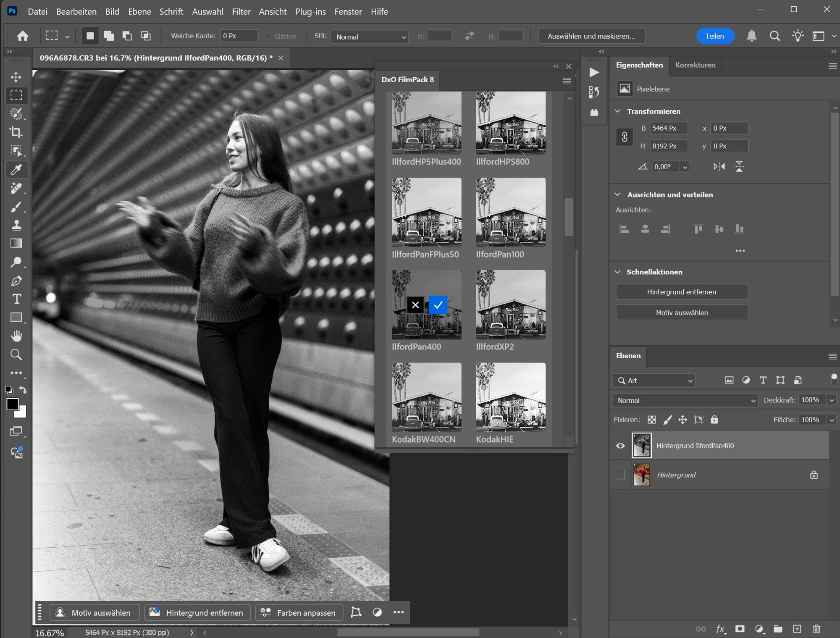Select the Pen tool
Screen dimensions: 840x638
click(x=16, y=281)
